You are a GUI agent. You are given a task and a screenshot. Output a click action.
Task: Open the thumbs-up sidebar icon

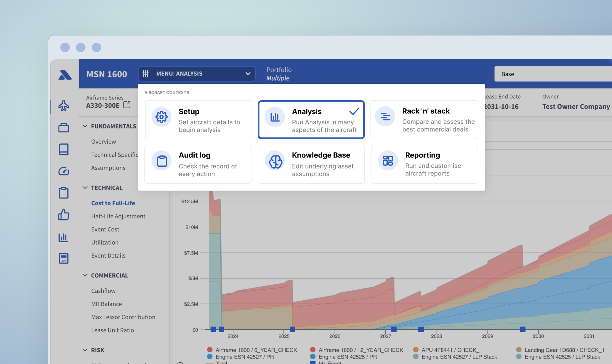pos(64,215)
